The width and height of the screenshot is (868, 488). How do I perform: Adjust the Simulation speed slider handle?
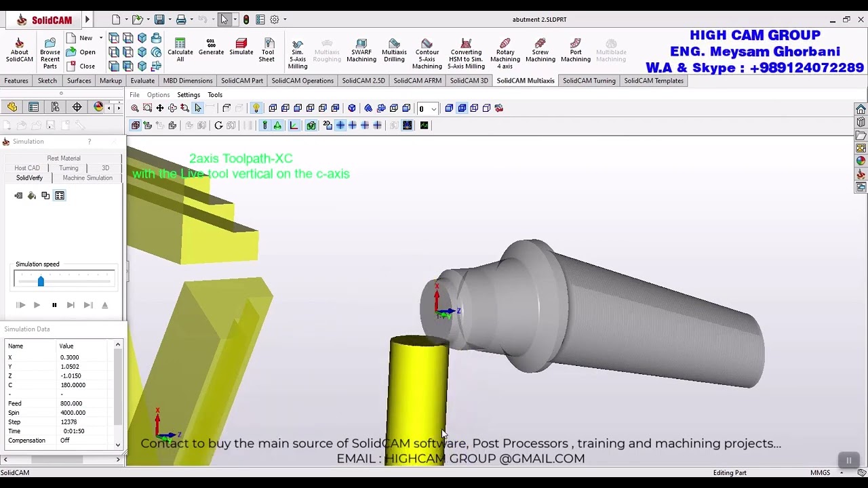click(41, 281)
